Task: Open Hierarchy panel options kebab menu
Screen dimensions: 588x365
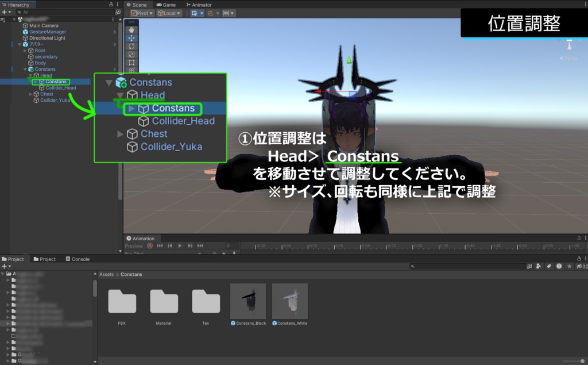Action: (x=117, y=5)
